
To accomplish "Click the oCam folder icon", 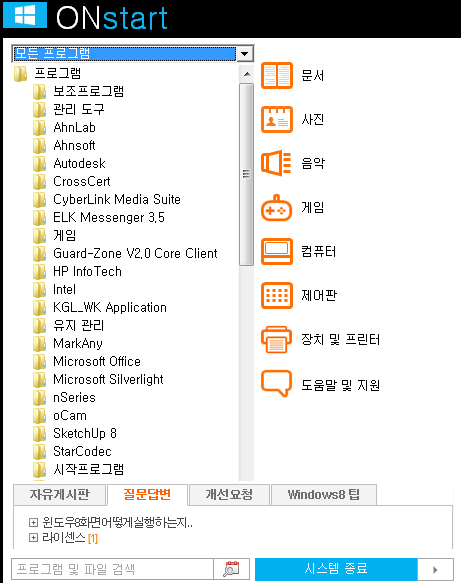I will [39, 415].
